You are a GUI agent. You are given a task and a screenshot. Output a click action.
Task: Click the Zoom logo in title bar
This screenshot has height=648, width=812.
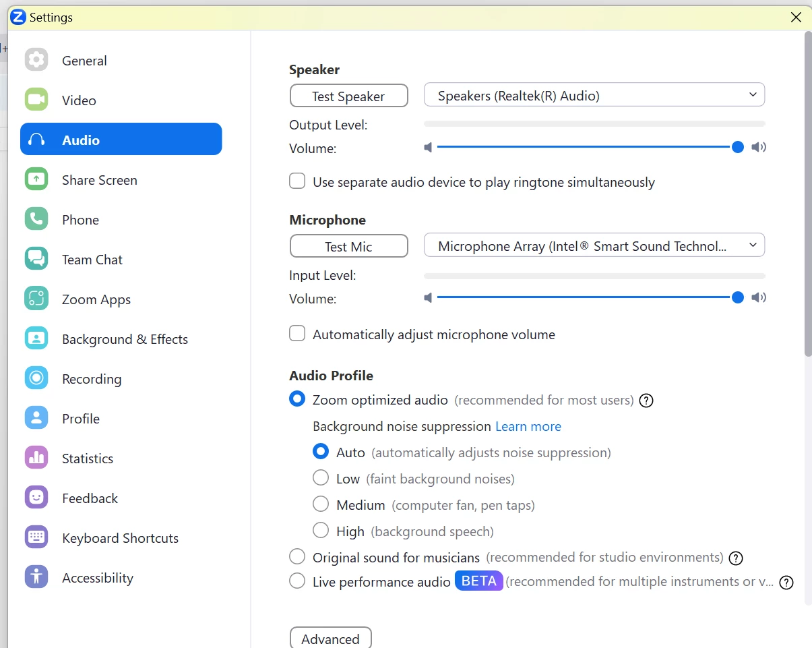click(18, 18)
